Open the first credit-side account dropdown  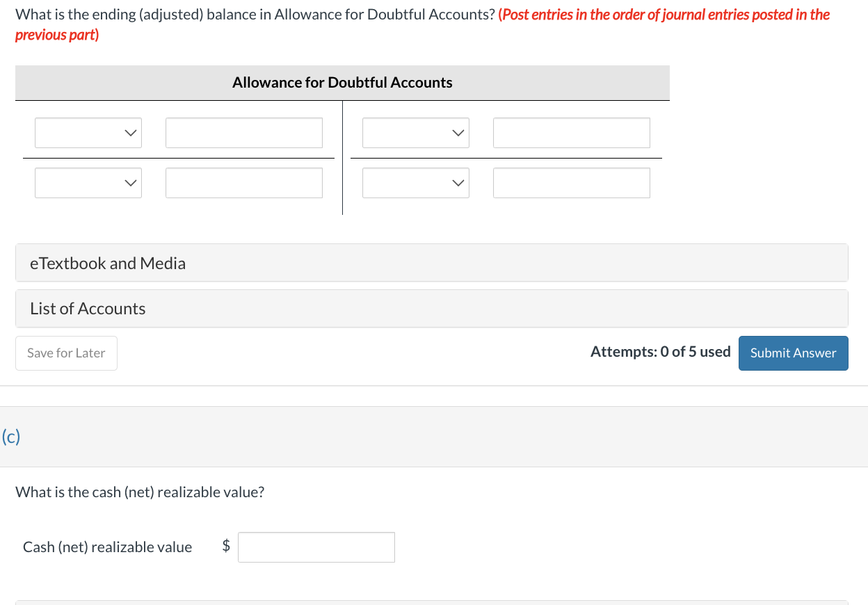point(415,132)
